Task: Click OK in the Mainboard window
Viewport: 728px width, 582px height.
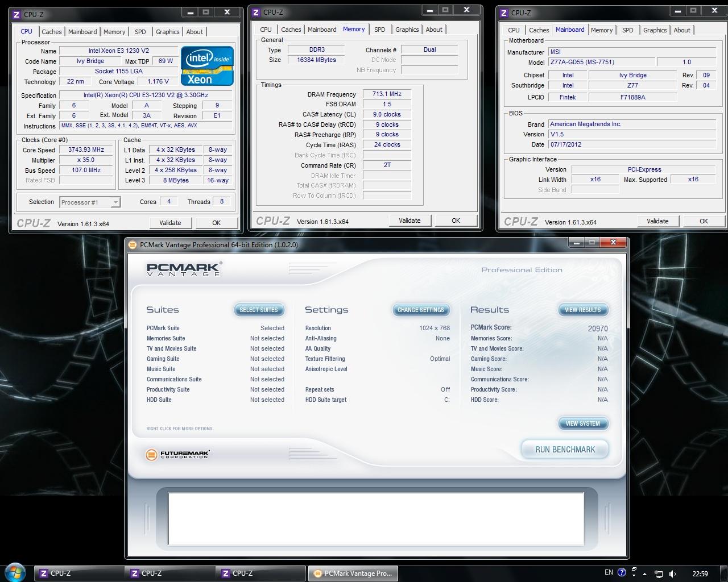Action: (704, 221)
